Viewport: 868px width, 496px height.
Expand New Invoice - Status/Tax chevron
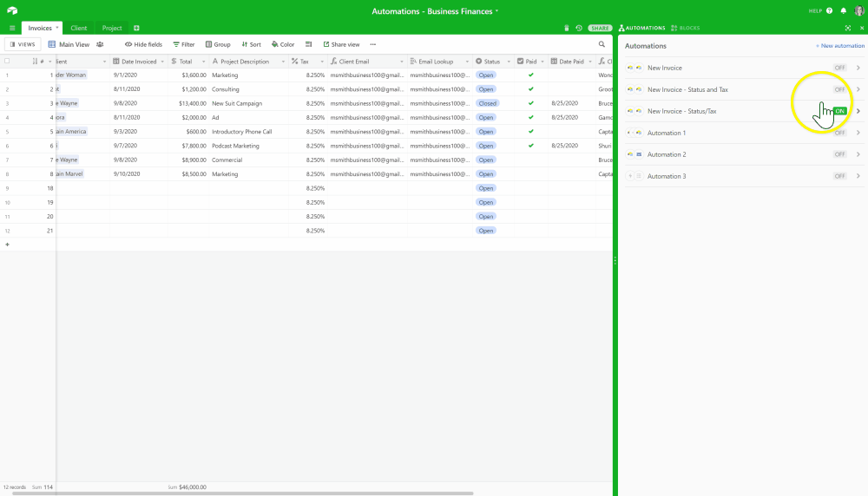(x=858, y=111)
